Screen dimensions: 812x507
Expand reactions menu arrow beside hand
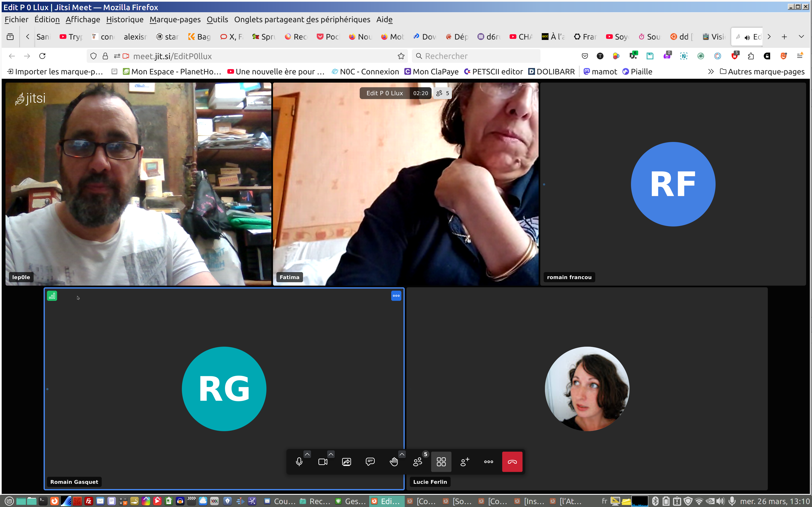pos(402,454)
